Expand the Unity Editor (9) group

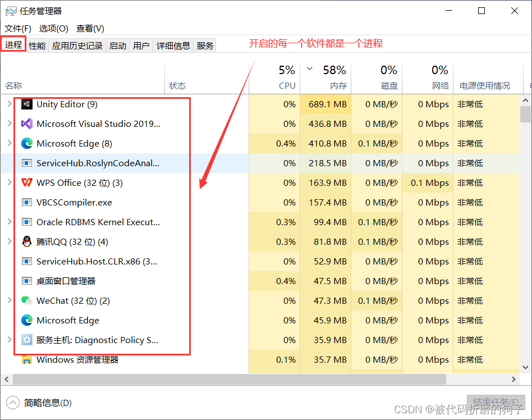coord(10,104)
